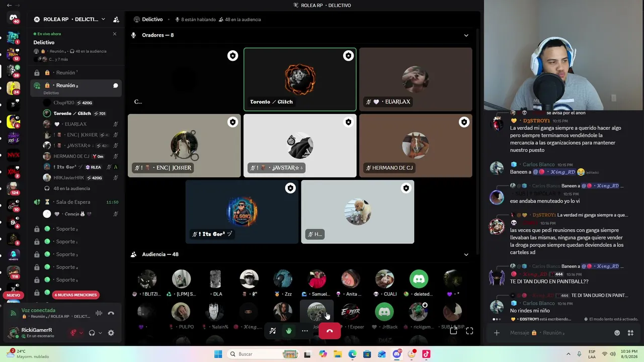Click the Windows taskbar search box
The image size is (644, 362).
tap(263, 354)
